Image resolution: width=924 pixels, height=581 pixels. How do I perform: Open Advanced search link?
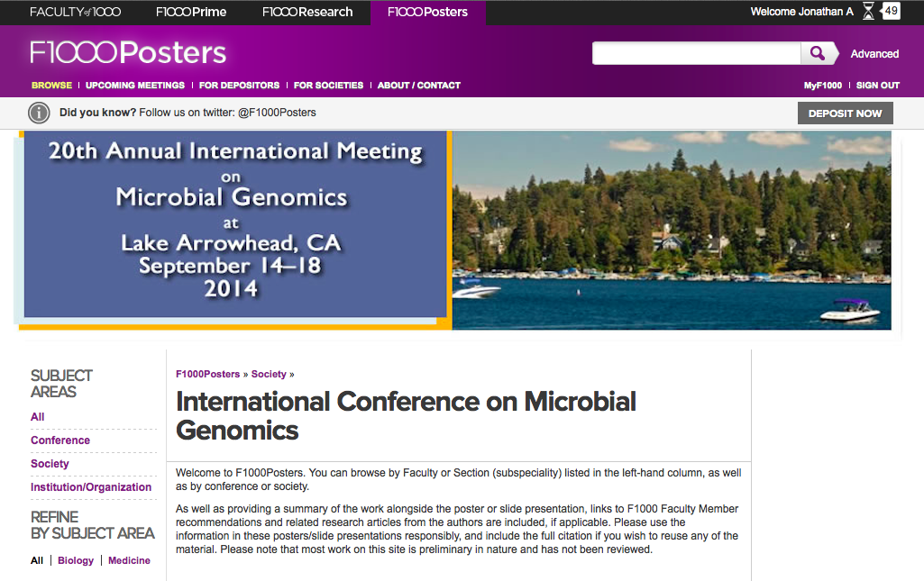[x=874, y=53]
